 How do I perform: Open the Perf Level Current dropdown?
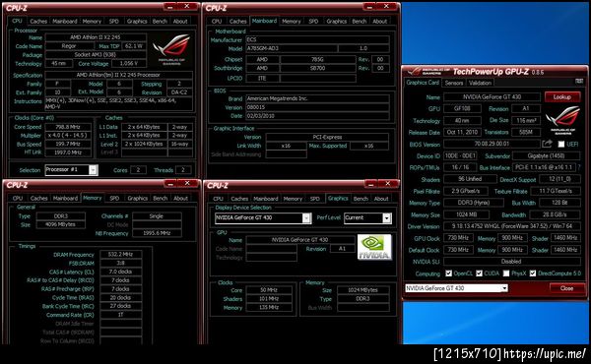[x=387, y=218]
